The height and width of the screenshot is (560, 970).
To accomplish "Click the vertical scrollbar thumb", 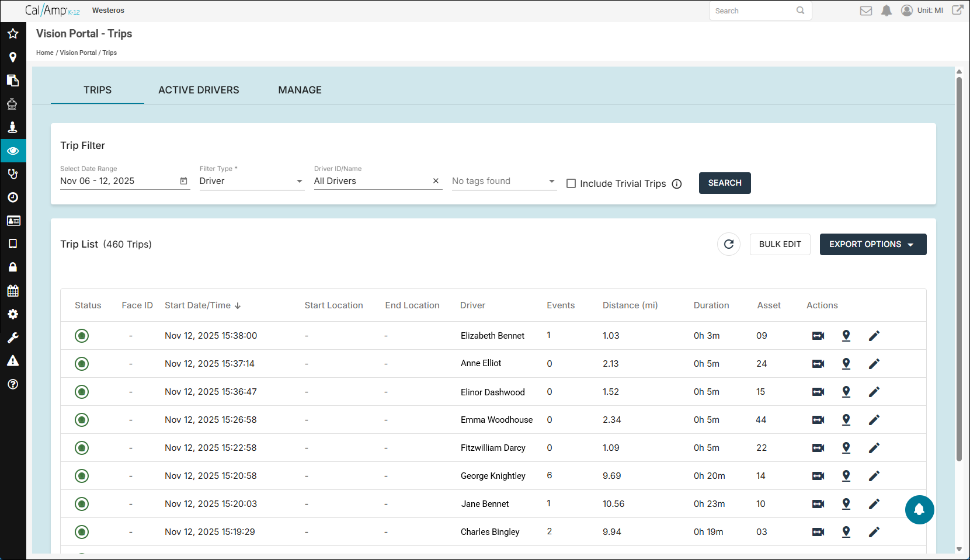I will pyautogui.click(x=959, y=269).
